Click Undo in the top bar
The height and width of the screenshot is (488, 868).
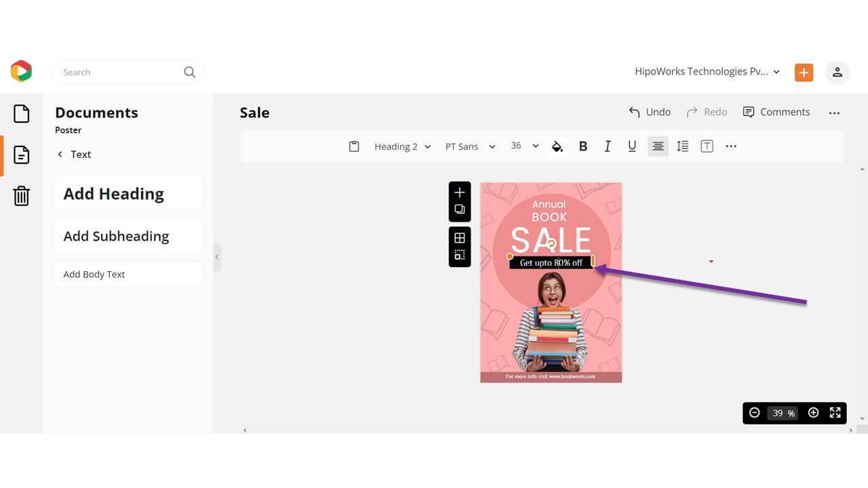[649, 112]
